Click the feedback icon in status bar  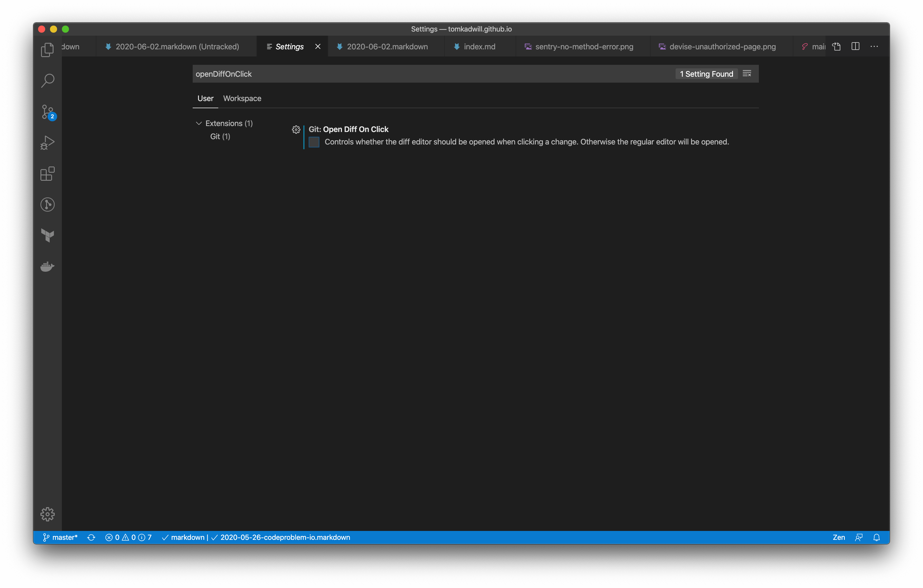point(858,537)
